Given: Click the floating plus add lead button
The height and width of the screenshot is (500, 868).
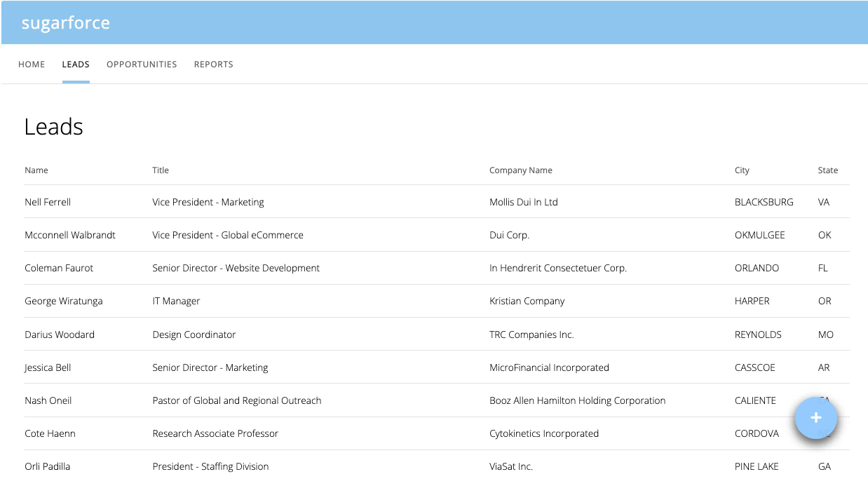Looking at the screenshot, I should [815, 418].
